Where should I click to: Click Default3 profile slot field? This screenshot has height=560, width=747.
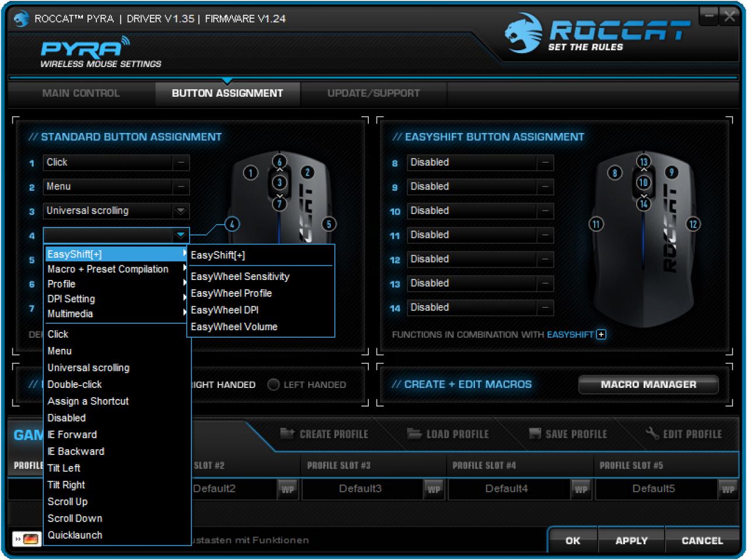click(361, 489)
